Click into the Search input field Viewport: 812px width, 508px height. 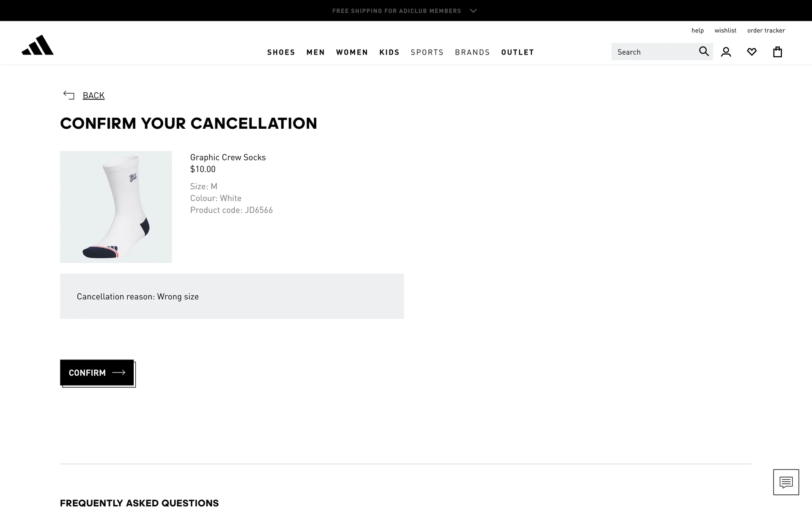click(653, 52)
